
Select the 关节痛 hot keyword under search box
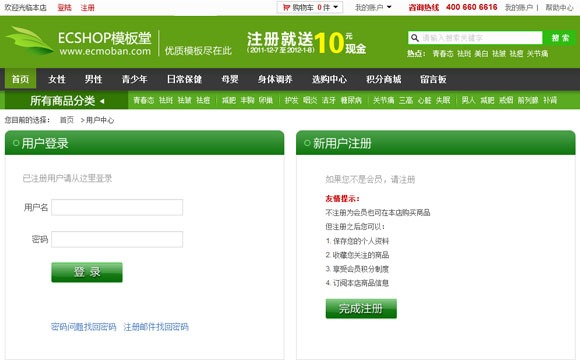click(537, 54)
